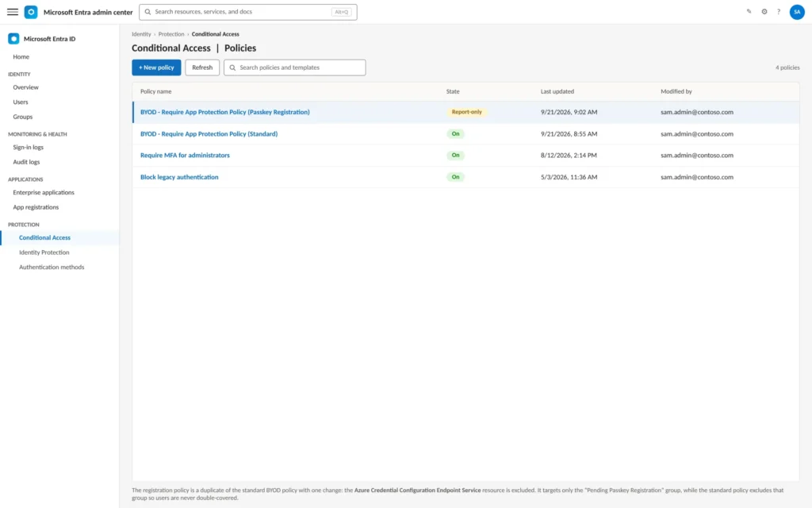Click the Report-only state badge
This screenshot has height=508, width=812.
[466, 112]
